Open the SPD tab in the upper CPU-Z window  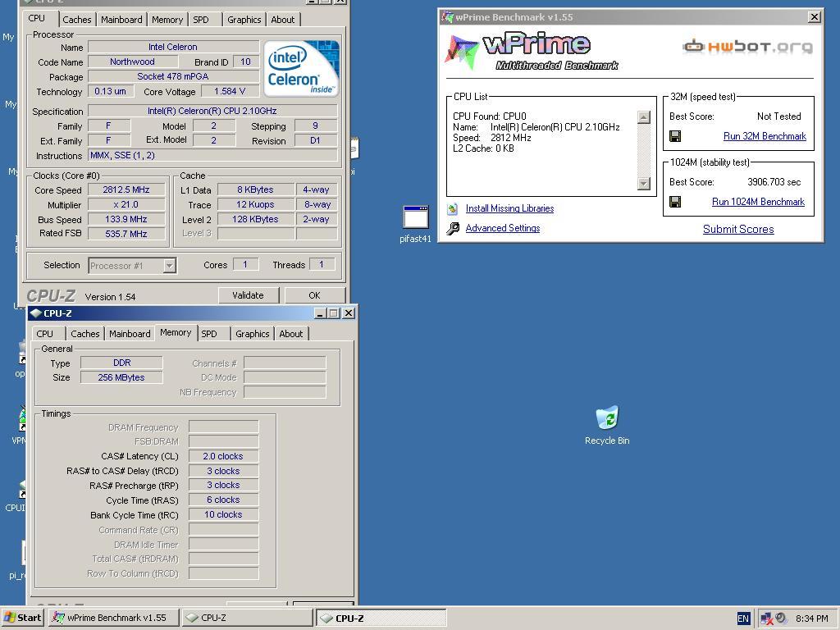point(201,20)
